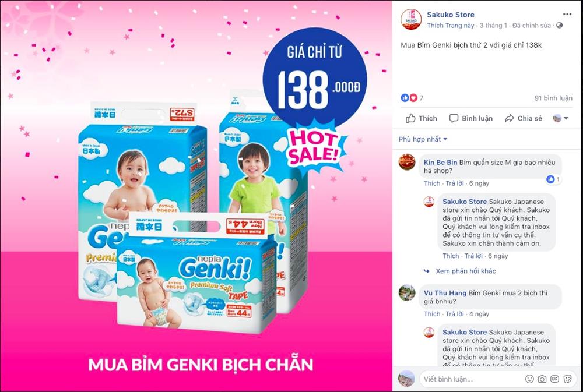Click Thích Trang này link
Screen dimensions: 583x392
point(450,26)
